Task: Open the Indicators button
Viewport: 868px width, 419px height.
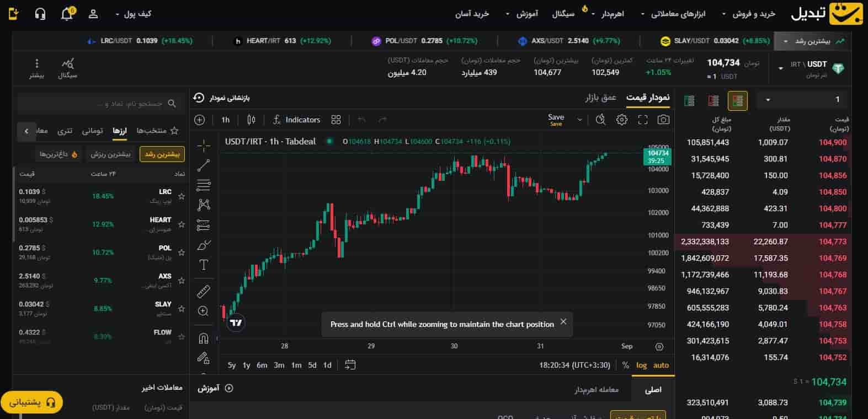Action: tap(296, 120)
